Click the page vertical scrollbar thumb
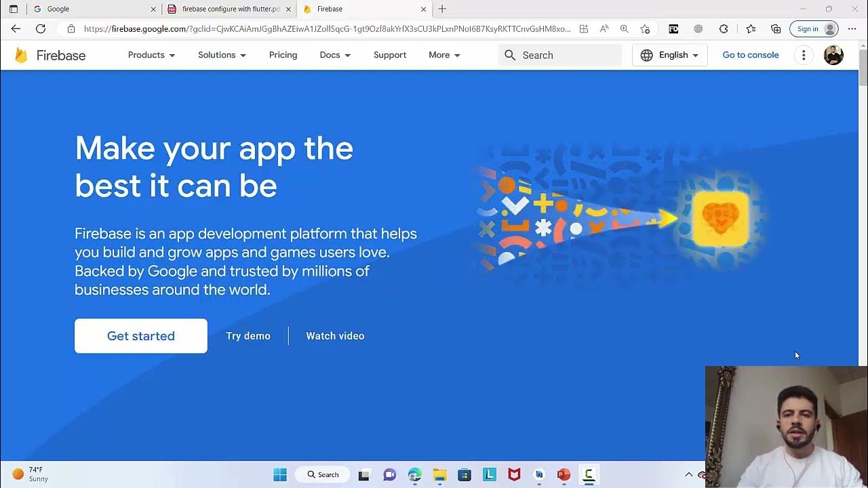The image size is (868, 488). pyautogui.click(x=863, y=66)
